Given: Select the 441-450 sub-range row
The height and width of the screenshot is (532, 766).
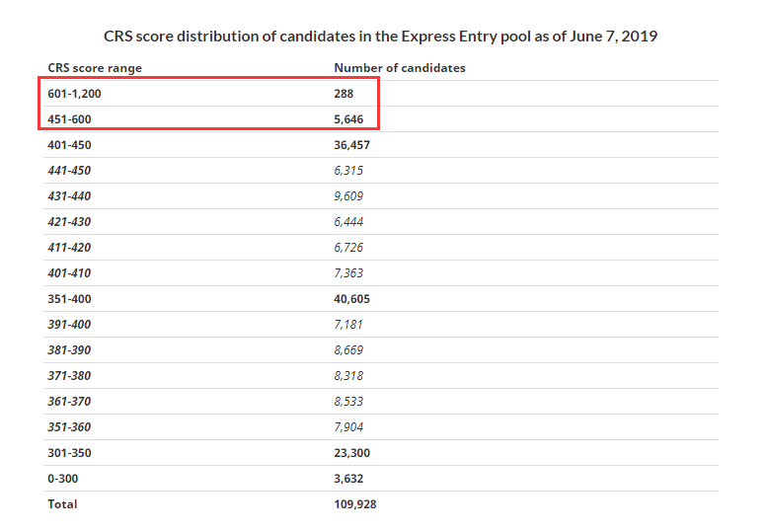Looking at the screenshot, I should (x=381, y=171).
